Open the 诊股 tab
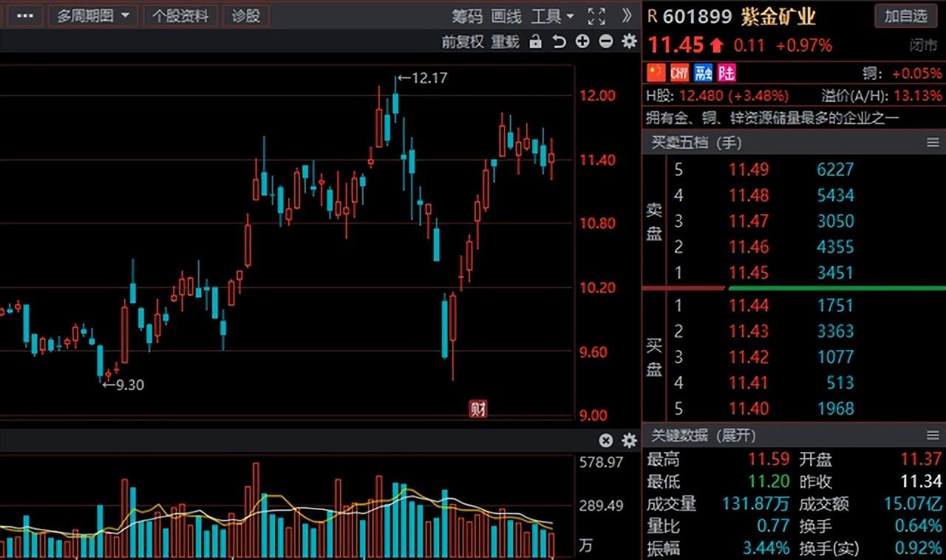The image size is (946, 560). pos(246,16)
